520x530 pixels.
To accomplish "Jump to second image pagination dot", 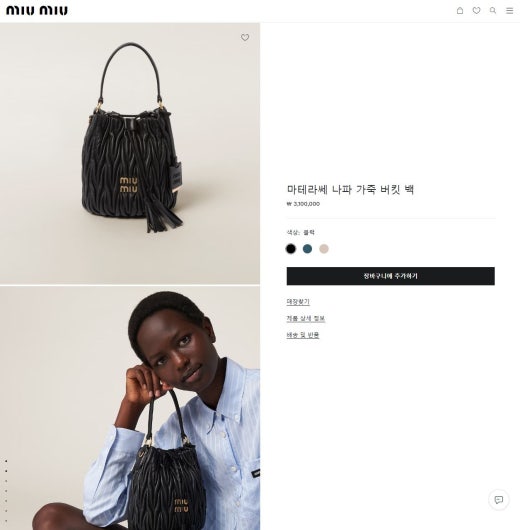I will coord(6,471).
